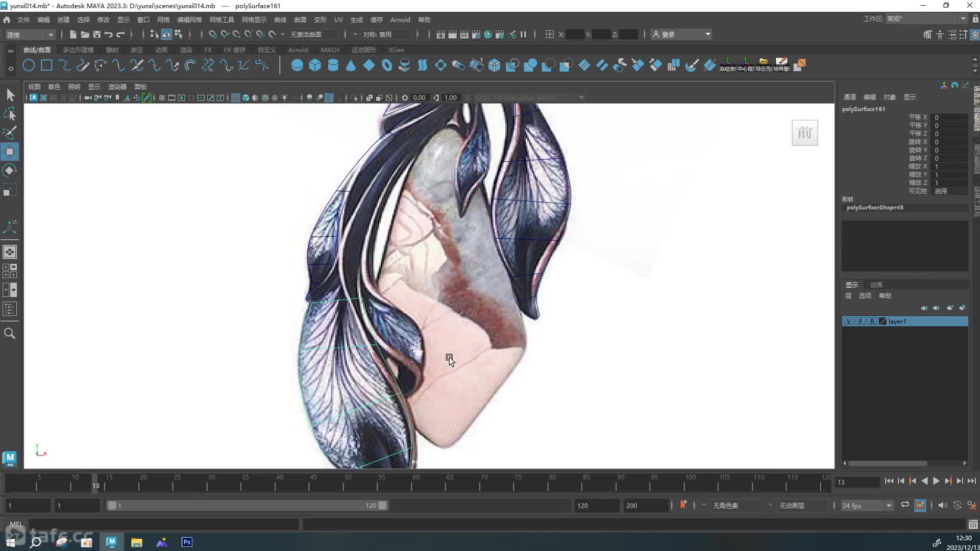This screenshot has width=980, height=551.
Task: Toggle loop playback button
Action: [905, 505]
